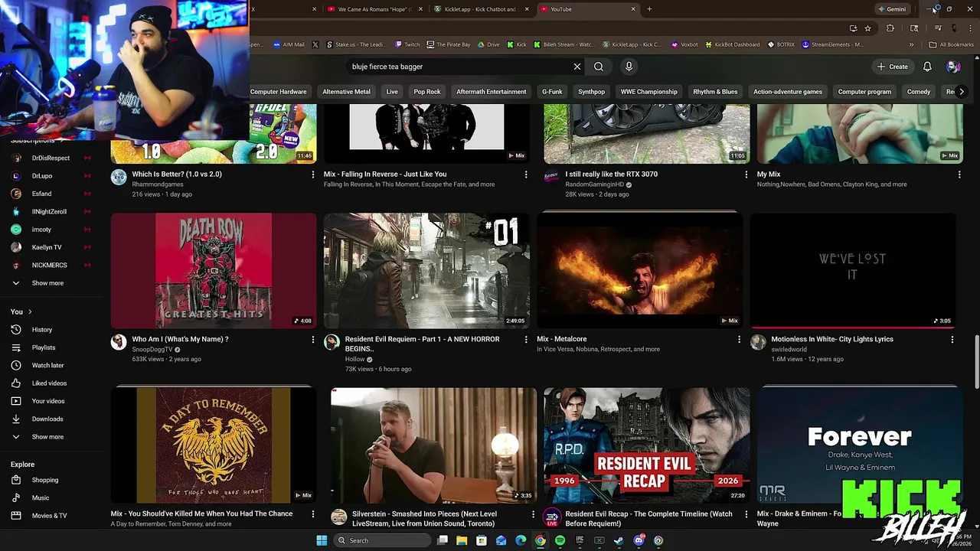The image size is (980, 551).
Task: Open a new browser tab with plus
Action: pyautogui.click(x=649, y=9)
